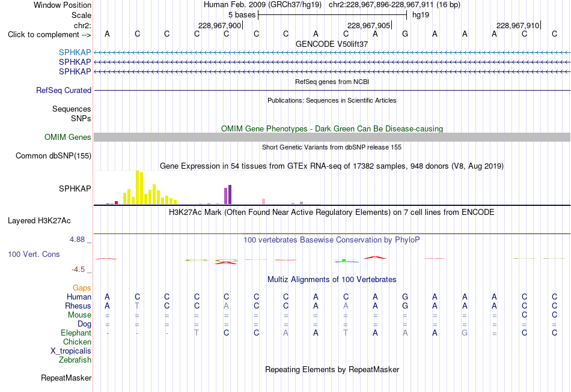Open the RefSeq Curated track label
571x392 pixels.
coord(64,90)
